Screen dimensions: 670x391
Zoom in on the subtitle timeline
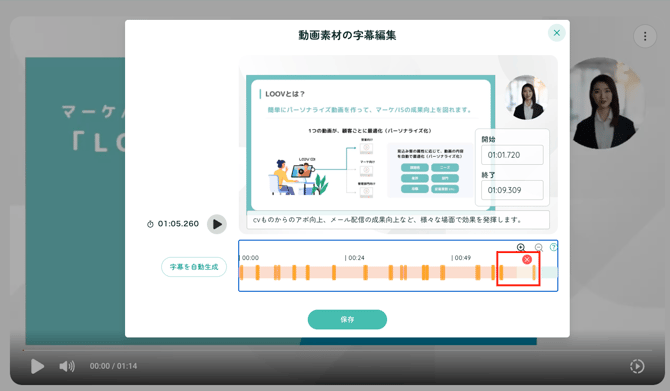(521, 247)
